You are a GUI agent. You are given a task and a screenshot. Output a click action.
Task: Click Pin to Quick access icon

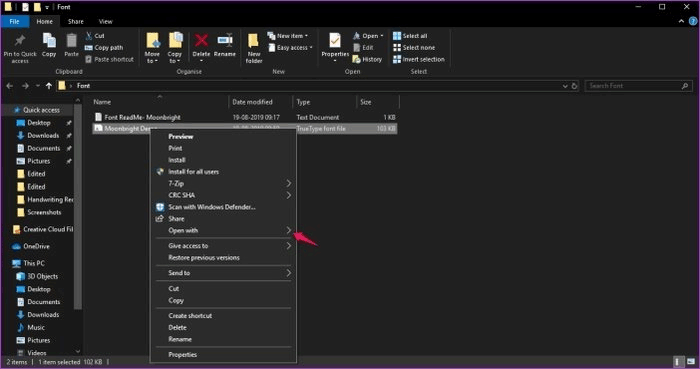[20, 41]
